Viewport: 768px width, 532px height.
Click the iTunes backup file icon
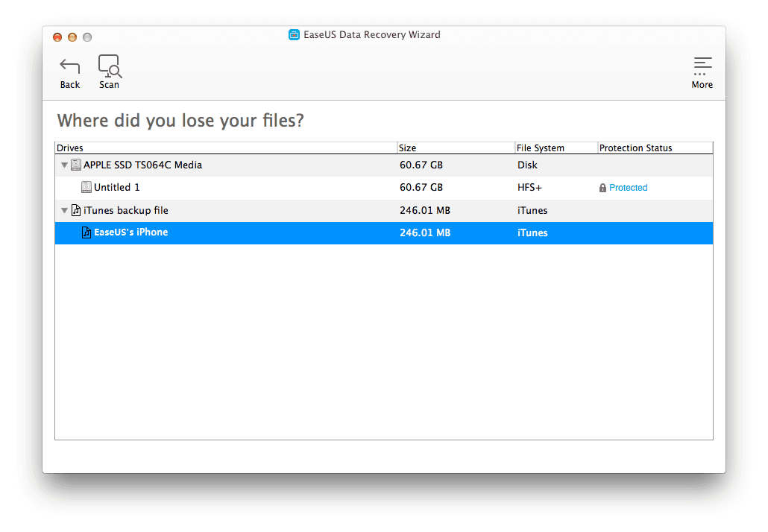tap(76, 210)
